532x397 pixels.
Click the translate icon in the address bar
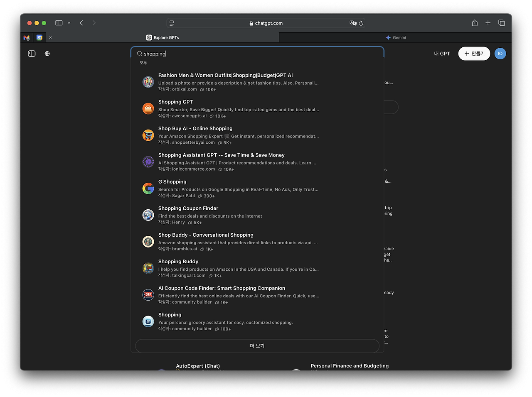[x=353, y=23]
